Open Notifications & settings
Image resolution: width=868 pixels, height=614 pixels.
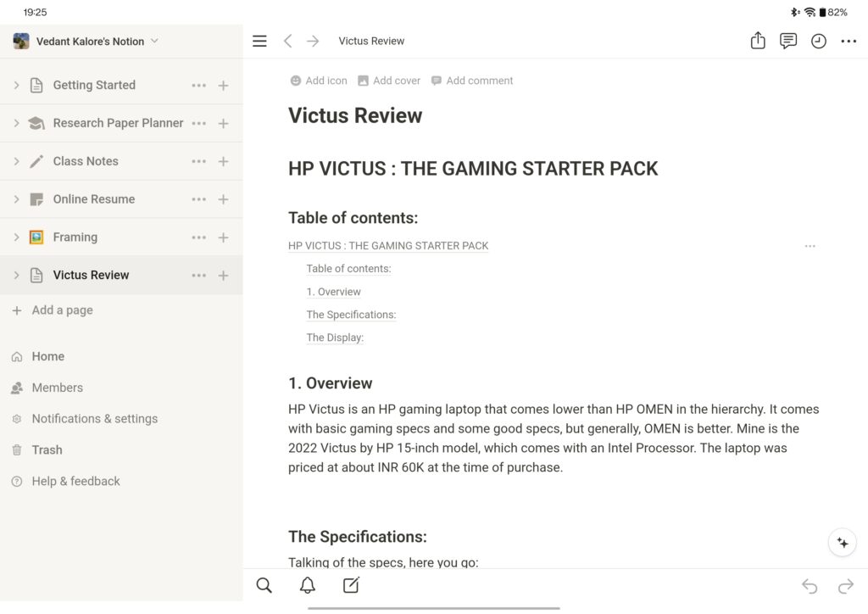84,419
